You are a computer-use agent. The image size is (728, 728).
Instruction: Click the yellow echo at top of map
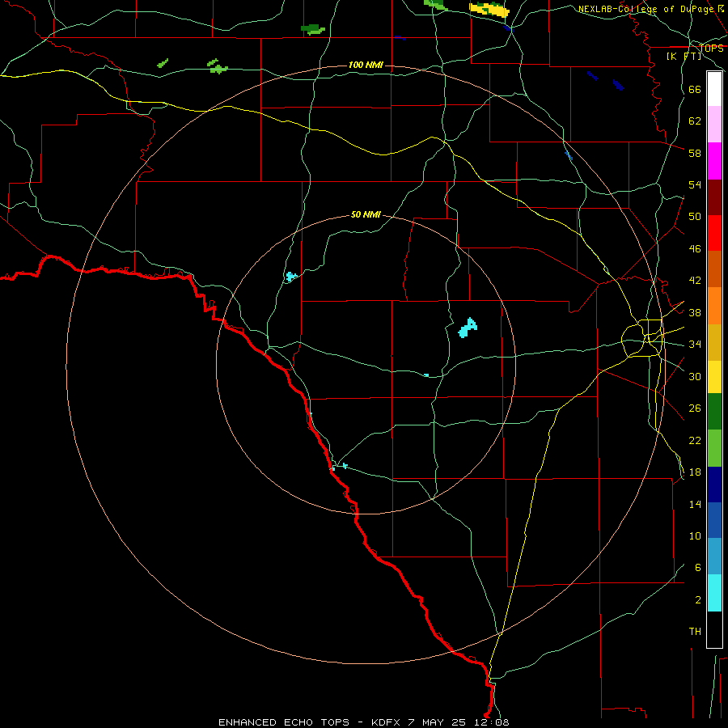[x=489, y=9]
